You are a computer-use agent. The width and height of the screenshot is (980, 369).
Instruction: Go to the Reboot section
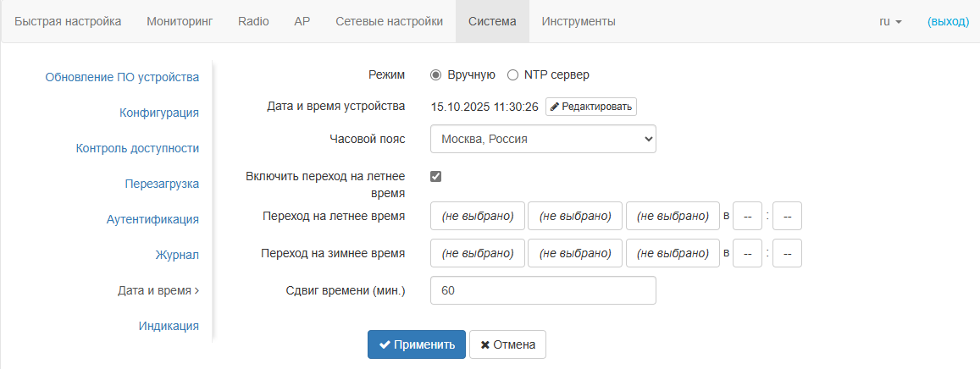coord(162,184)
